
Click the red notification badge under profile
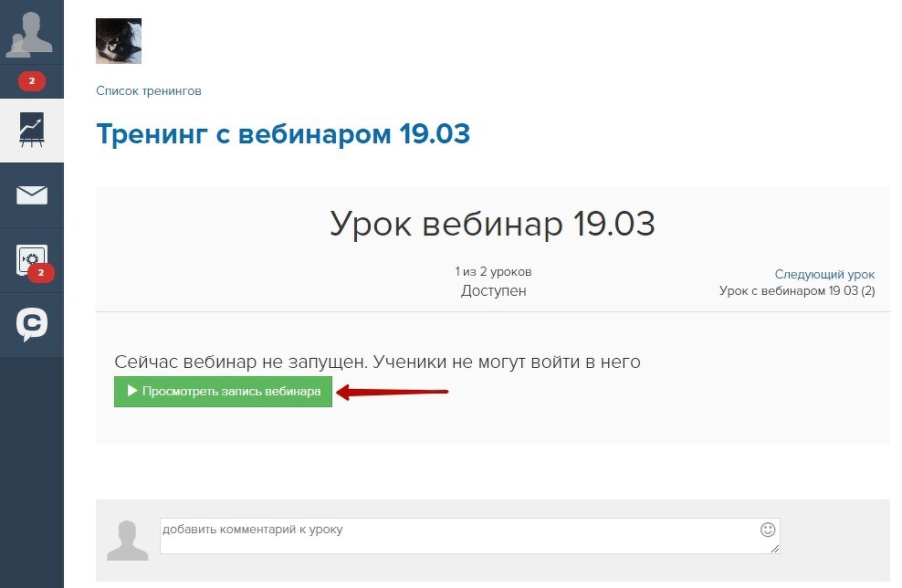tap(31, 82)
